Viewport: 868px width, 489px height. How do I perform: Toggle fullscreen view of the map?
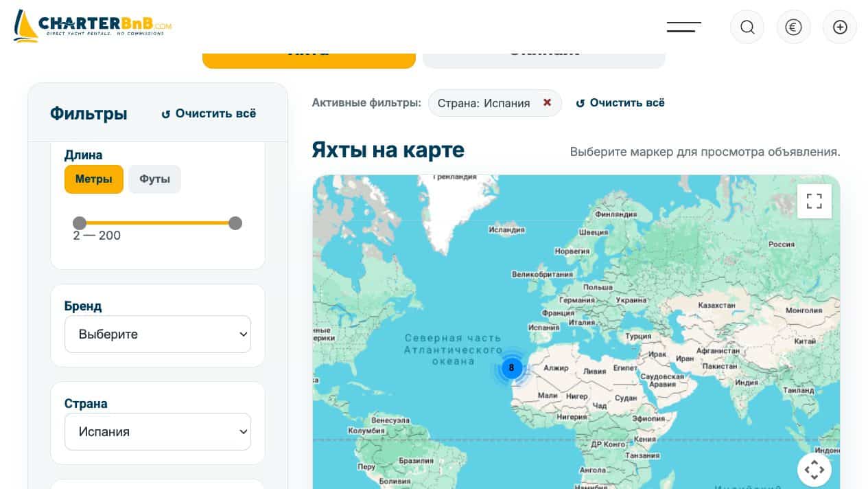[x=814, y=201]
